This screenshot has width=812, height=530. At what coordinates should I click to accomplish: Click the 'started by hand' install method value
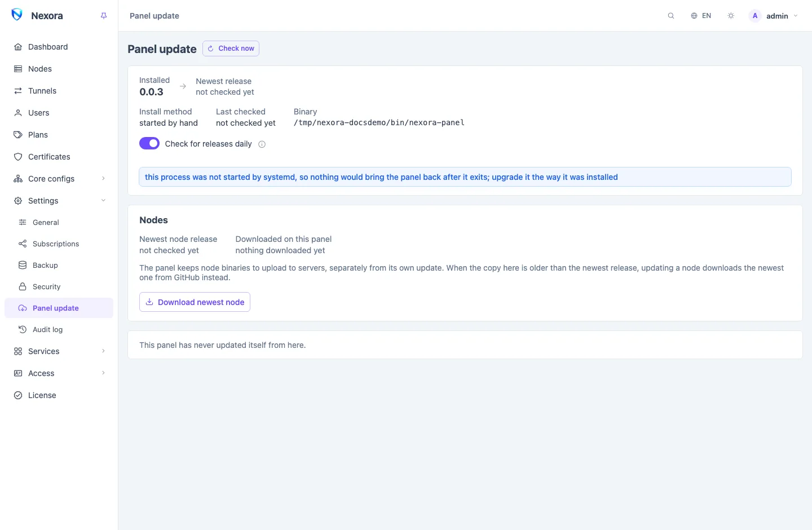tap(169, 123)
